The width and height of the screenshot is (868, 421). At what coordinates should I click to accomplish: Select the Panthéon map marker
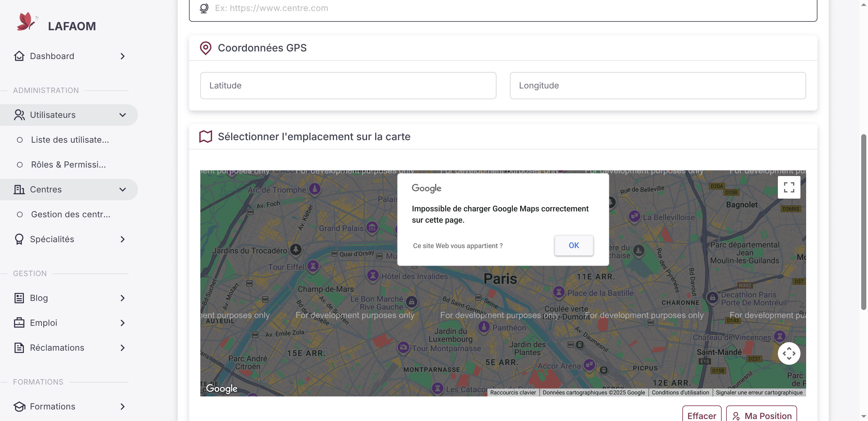tap(484, 327)
